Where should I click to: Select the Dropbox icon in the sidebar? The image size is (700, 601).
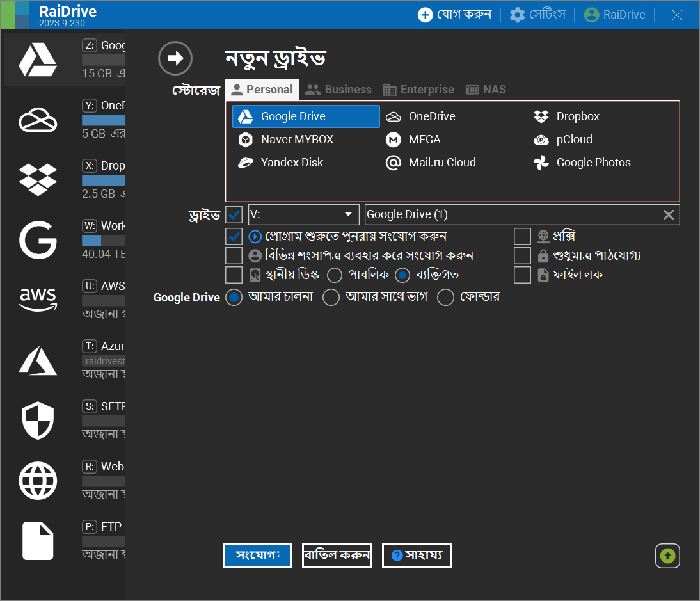[x=38, y=180]
